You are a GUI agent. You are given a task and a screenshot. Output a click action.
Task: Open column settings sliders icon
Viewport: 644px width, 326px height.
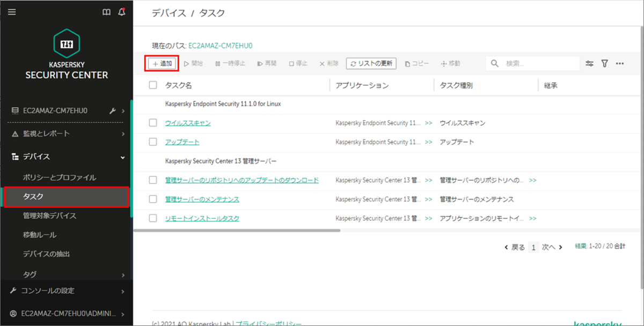tap(590, 63)
